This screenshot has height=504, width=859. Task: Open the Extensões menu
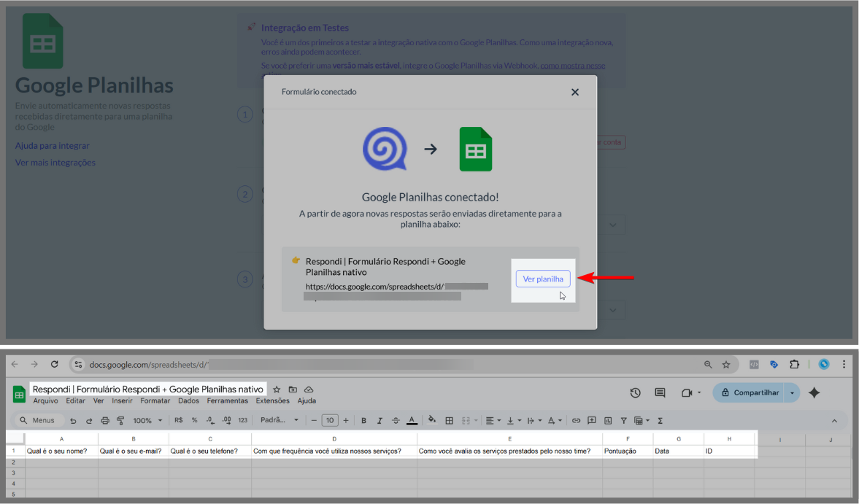(x=272, y=400)
